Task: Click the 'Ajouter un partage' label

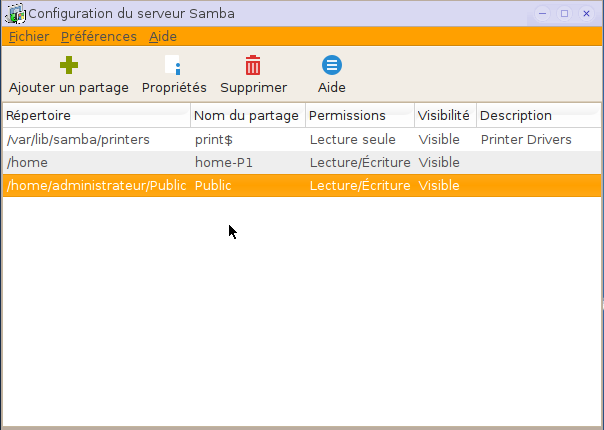Action: [x=69, y=88]
